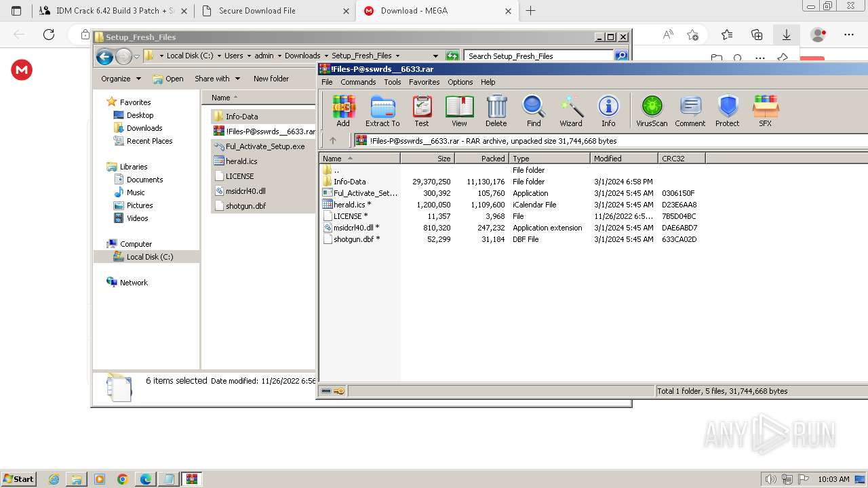Expand the Explorer address bar history dropdown
This screenshot has width=868, height=488.
click(x=435, y=56)
